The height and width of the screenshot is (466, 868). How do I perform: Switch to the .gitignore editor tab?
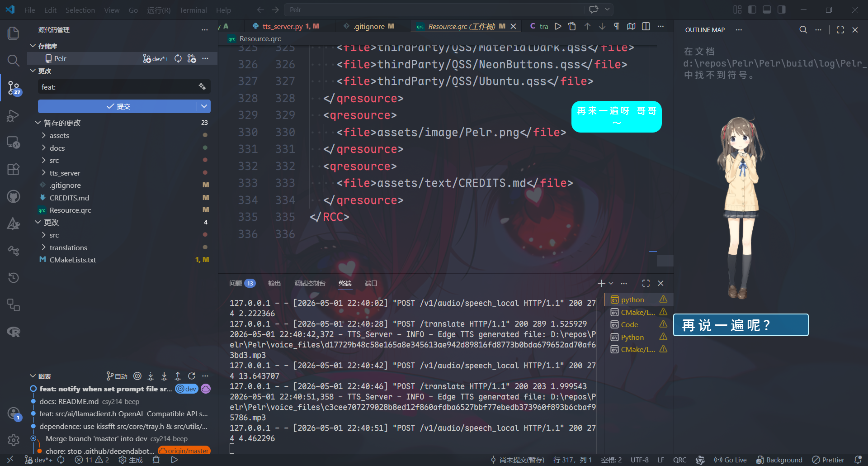pyautogui.click(x=369, y=26)
